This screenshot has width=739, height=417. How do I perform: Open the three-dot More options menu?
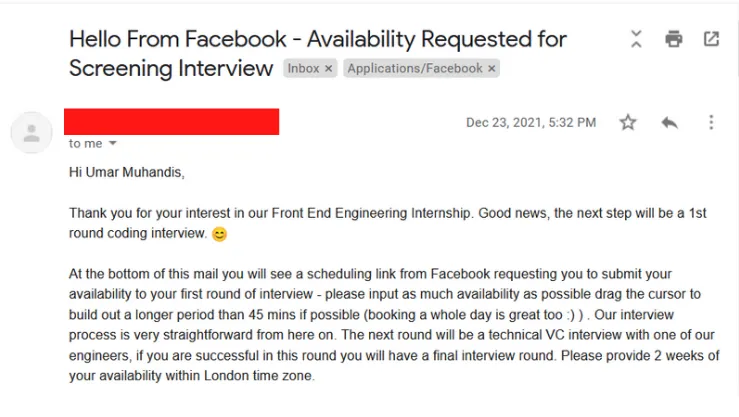coord(711,123)
